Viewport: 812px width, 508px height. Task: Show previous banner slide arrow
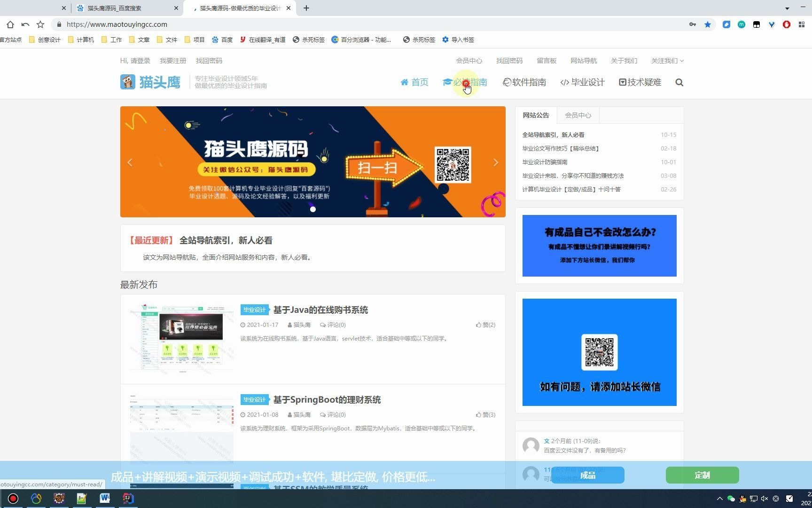tap(130, 162)
